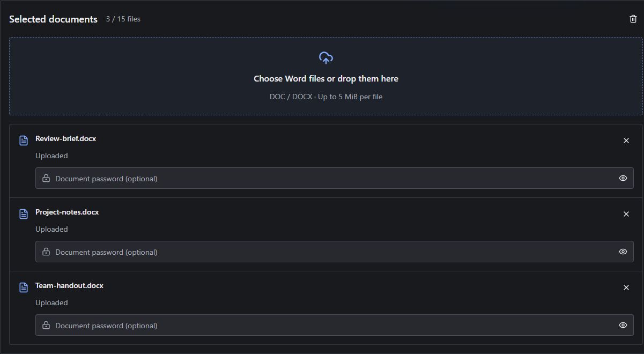Show password for Review-brief.docx via eye icon
This screenshot has width=644, height=354.
point(623,178)
